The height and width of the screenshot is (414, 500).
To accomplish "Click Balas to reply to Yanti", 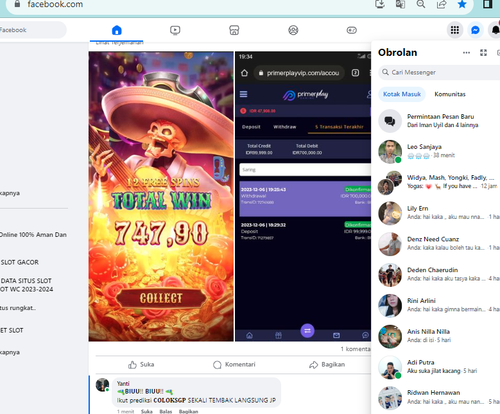I will (x=166, y=412).
